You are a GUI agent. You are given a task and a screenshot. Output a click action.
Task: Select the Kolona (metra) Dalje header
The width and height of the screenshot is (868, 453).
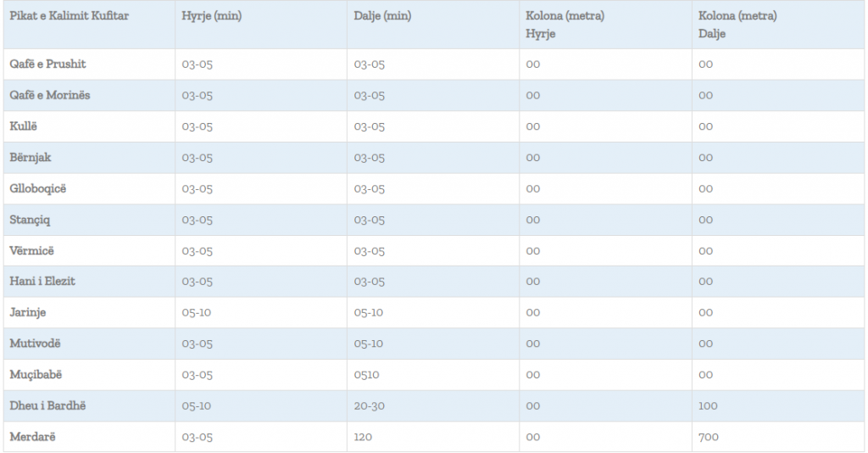737,25
